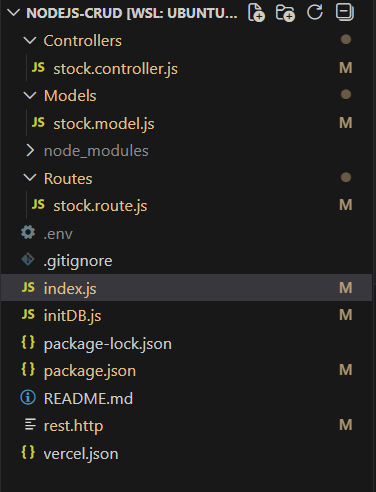Click the modified dot badge on Controllers
Viewport: 376px width, 492px height.
click(x=346, y=40)
